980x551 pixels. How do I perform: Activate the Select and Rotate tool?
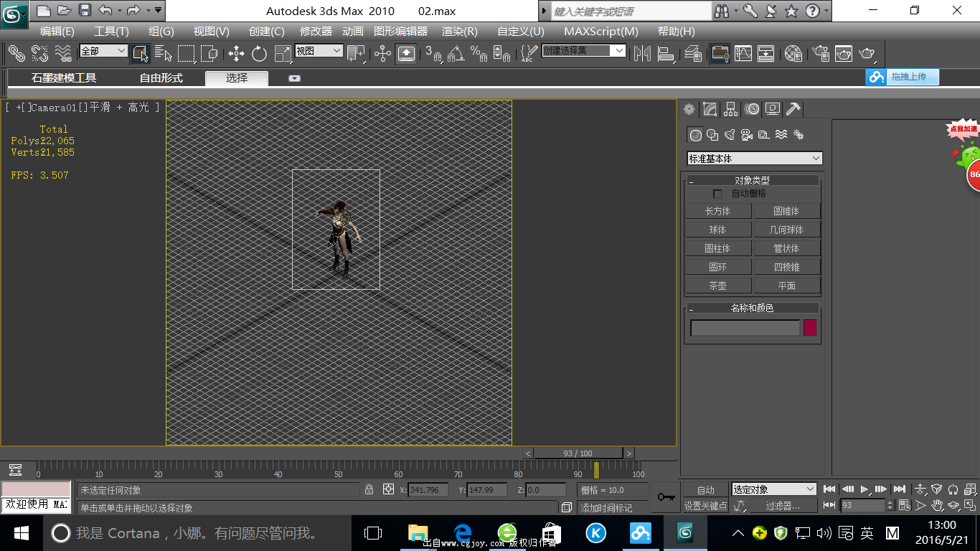[x=259, y=53]
